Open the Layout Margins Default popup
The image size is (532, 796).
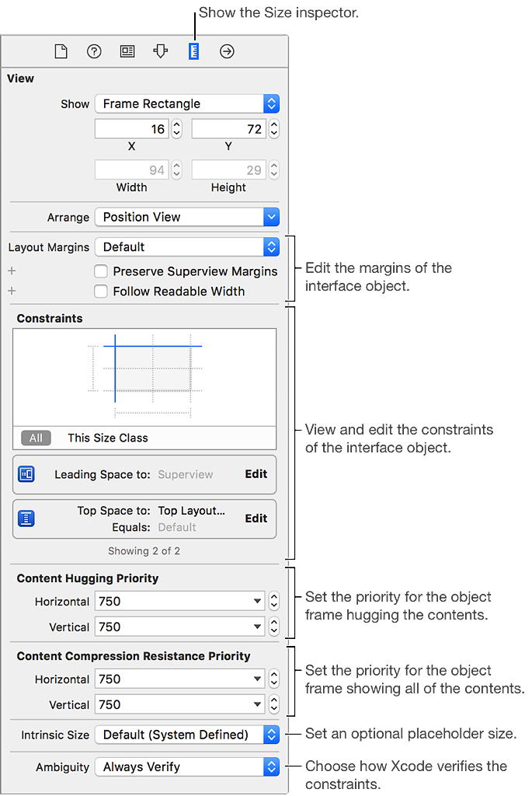pos(187,246)
